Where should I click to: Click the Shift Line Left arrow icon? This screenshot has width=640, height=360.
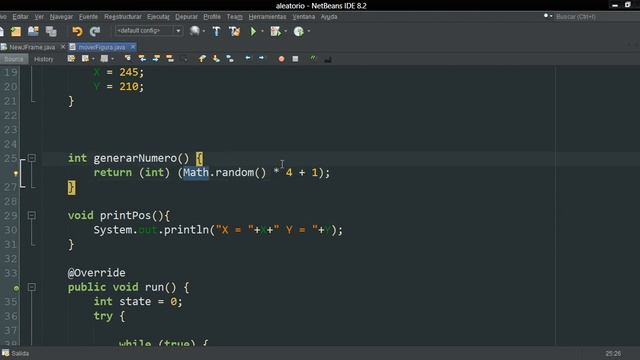pos(248,58)
